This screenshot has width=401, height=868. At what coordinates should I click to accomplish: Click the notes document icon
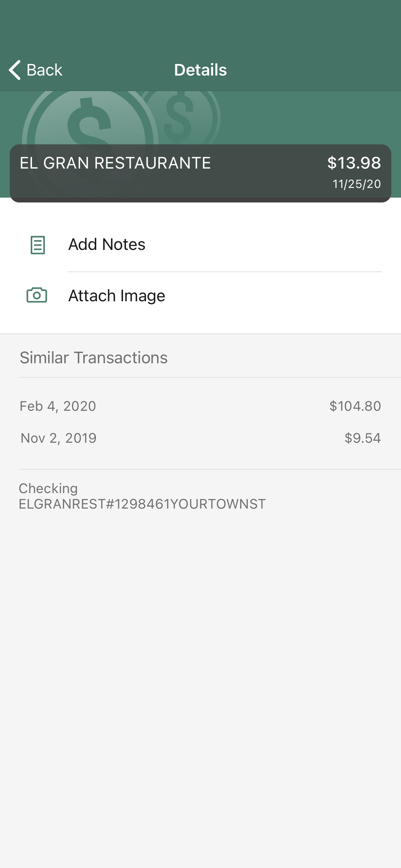click(37, 245)
